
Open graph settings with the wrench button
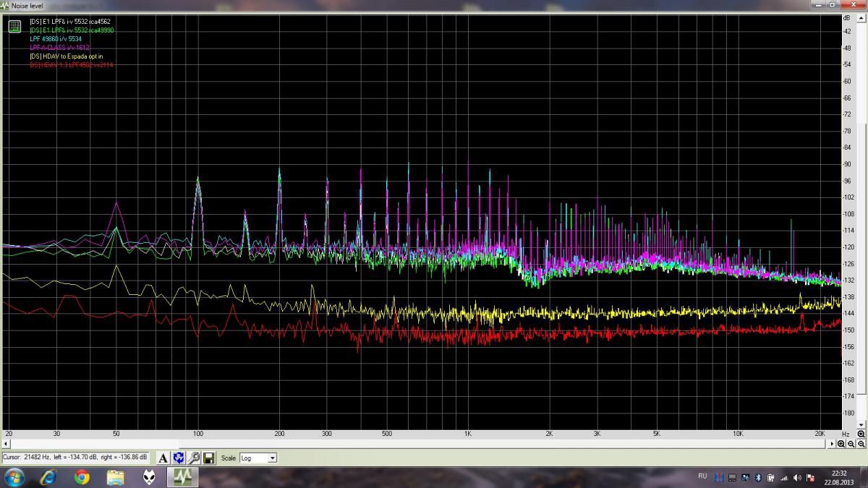point(194,458)
